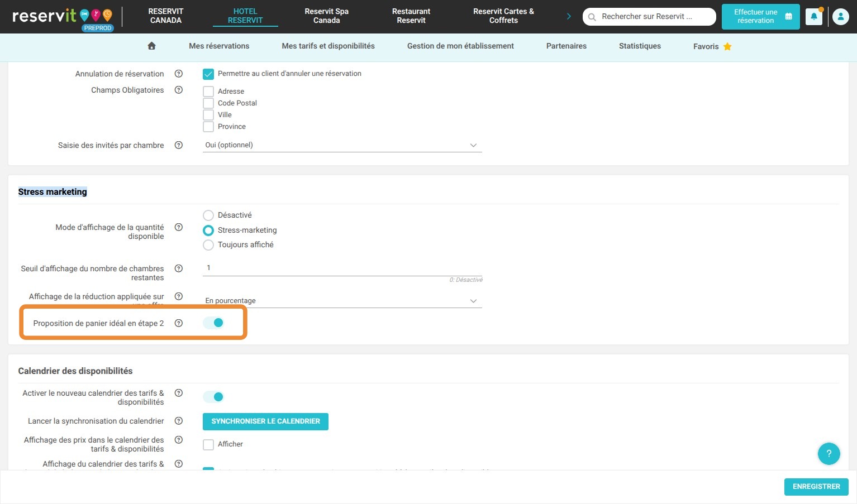Switch to the Reservit Spa Canada tab

coord(327,16)
